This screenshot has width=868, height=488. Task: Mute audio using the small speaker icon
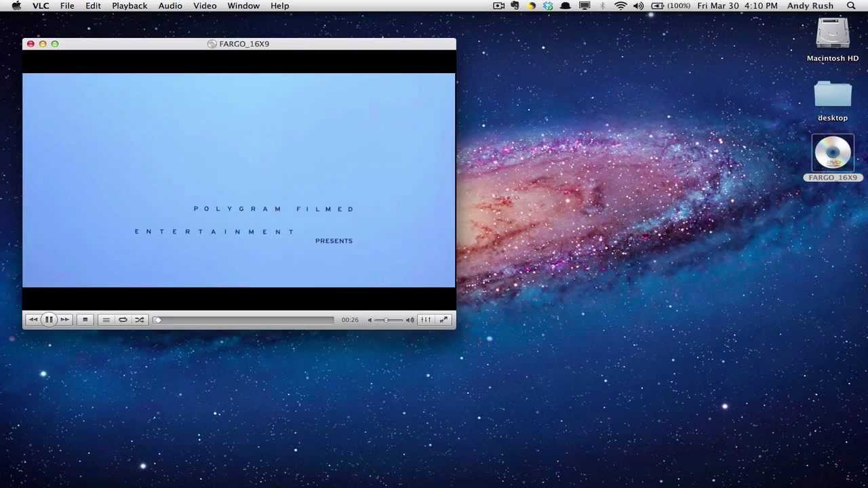[370, 320]
